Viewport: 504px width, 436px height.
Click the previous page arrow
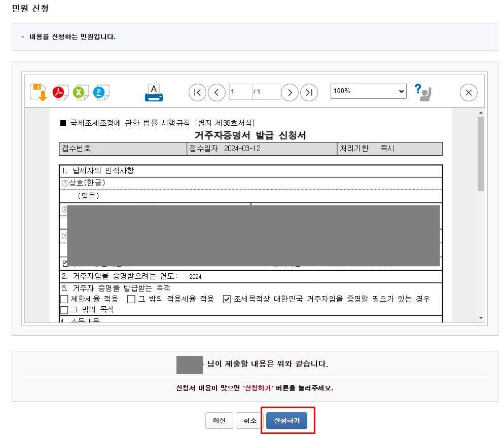[217, 92]
